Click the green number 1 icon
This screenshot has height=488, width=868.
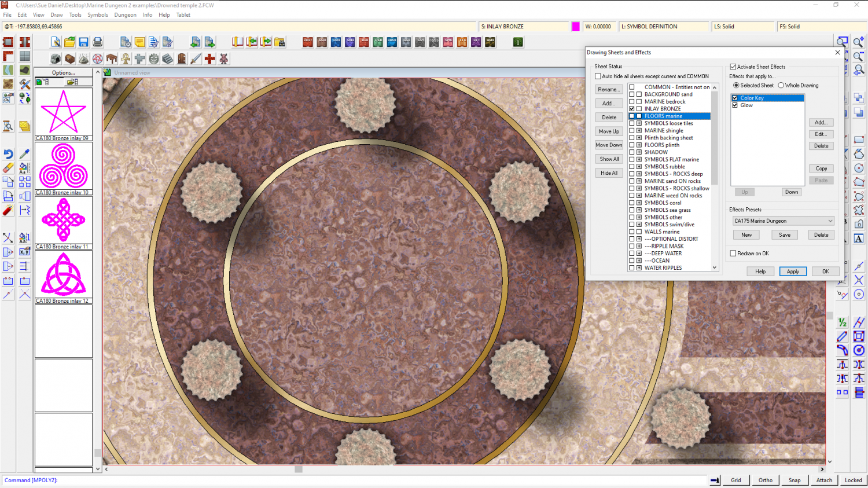[518, 42]
